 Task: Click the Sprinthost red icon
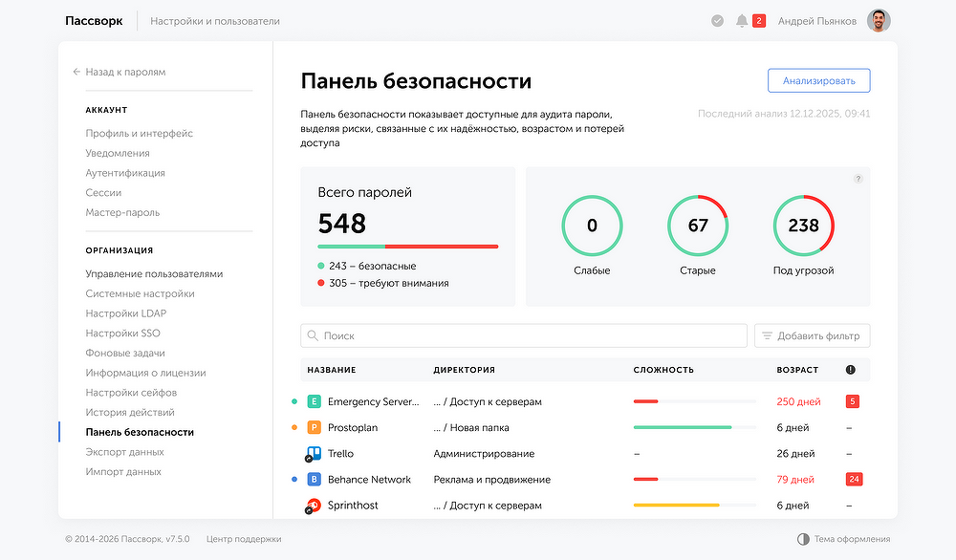[x=314, y=506]
